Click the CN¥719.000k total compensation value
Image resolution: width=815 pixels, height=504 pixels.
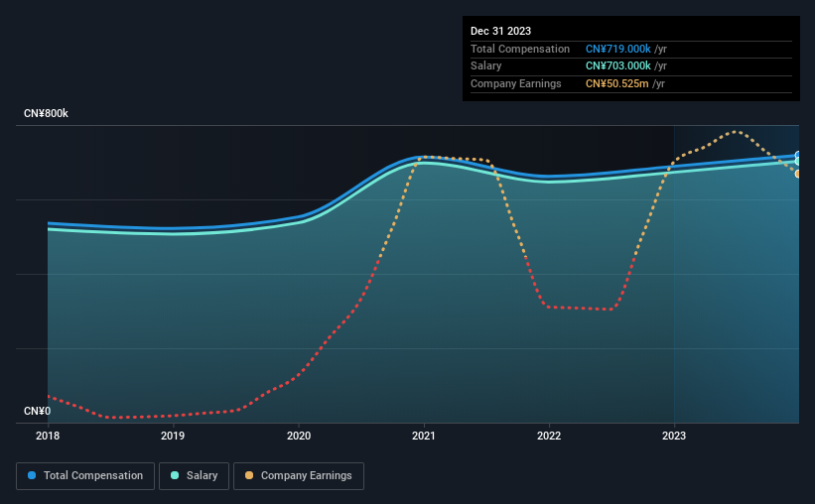click(x=618, y=49)
